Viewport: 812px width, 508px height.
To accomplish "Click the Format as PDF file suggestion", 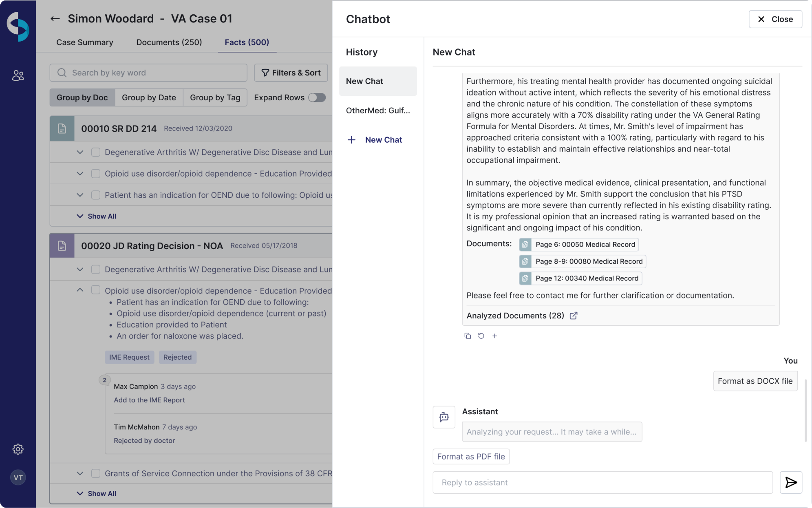I will point(471,456).
